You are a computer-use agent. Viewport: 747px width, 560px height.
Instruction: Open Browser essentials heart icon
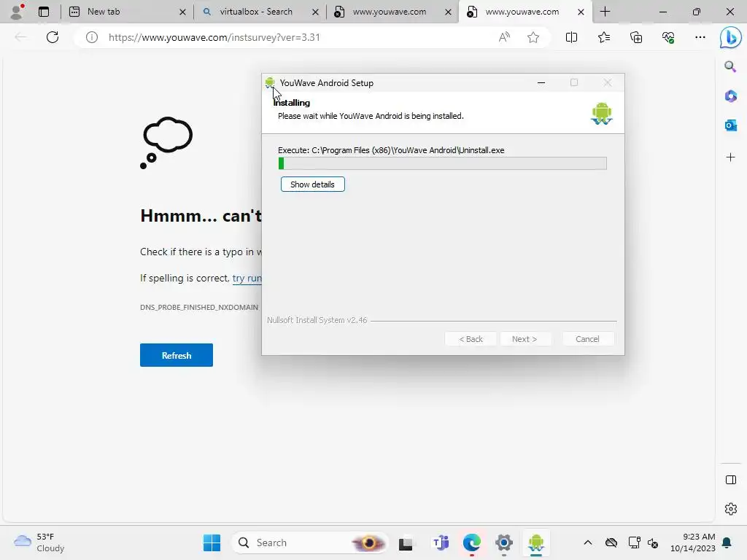point(668,37)
